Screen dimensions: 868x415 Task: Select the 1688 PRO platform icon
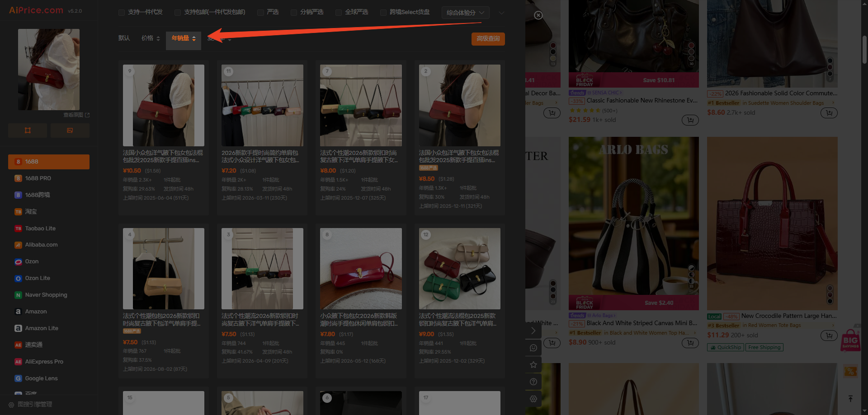click(18, 178)
